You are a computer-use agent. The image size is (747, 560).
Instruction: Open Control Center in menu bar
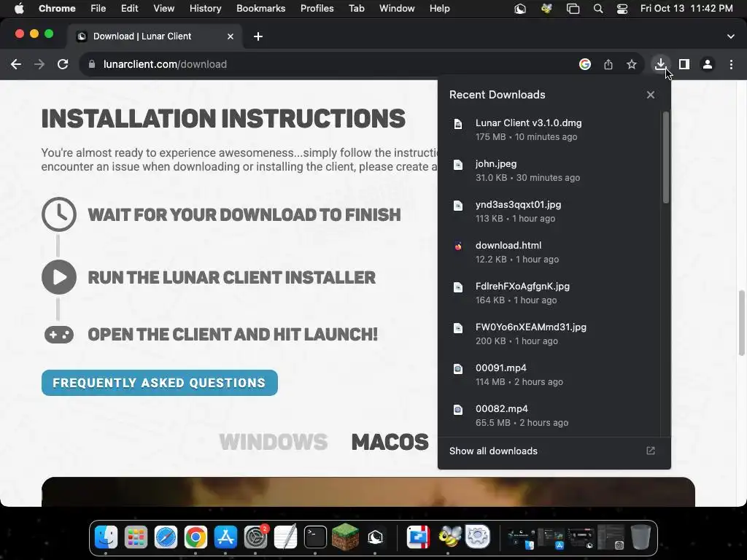622,9
